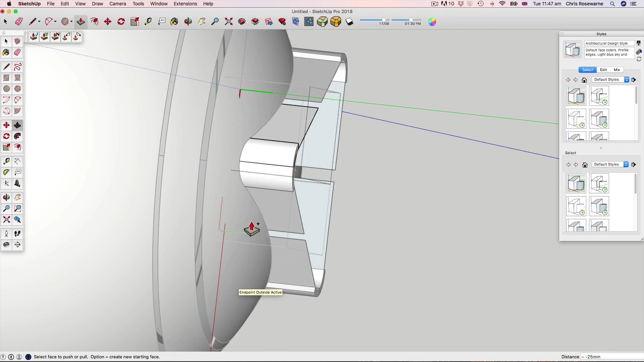644x362 pixels.
Task: Open macOS Spotlight search icon
Action: pos(612,4)
